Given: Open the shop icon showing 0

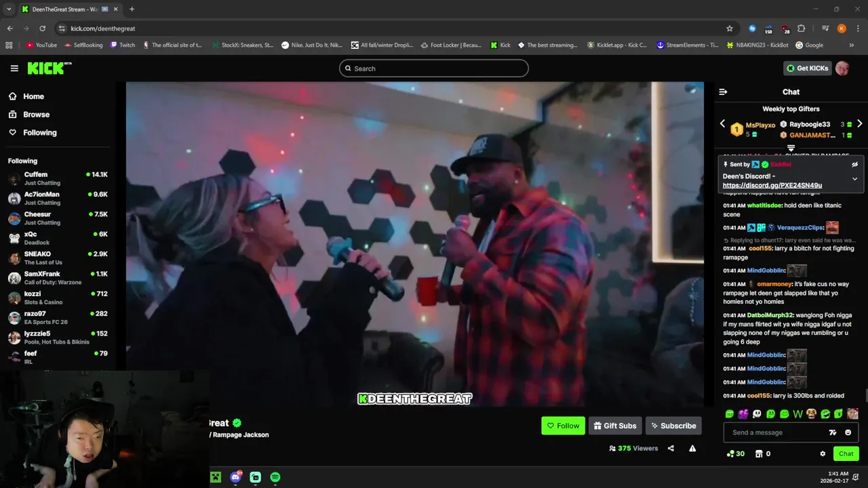Looking at the screenshot, I should tap(762, 454).
